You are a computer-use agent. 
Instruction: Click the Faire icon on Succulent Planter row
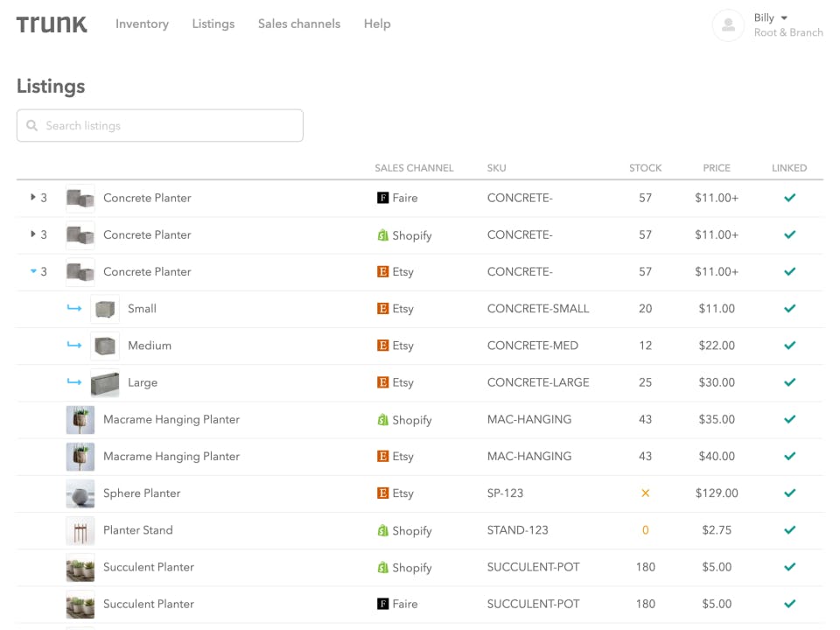pos(381,604)
